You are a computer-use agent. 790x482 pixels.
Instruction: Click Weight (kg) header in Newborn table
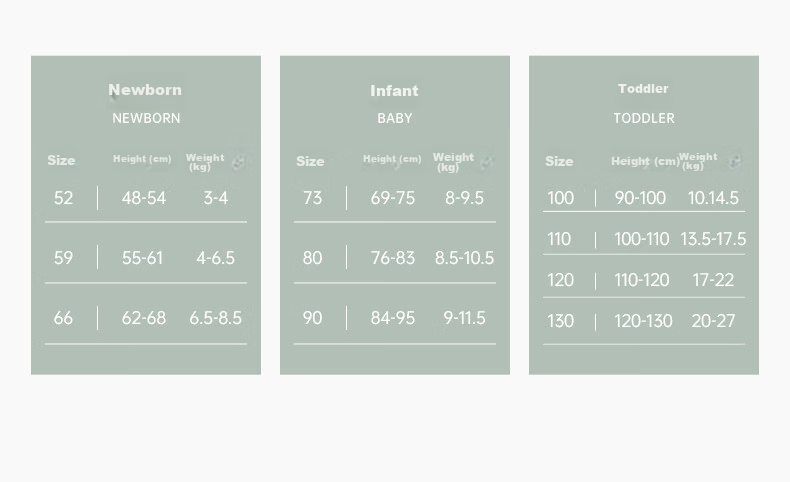point(205,162)
